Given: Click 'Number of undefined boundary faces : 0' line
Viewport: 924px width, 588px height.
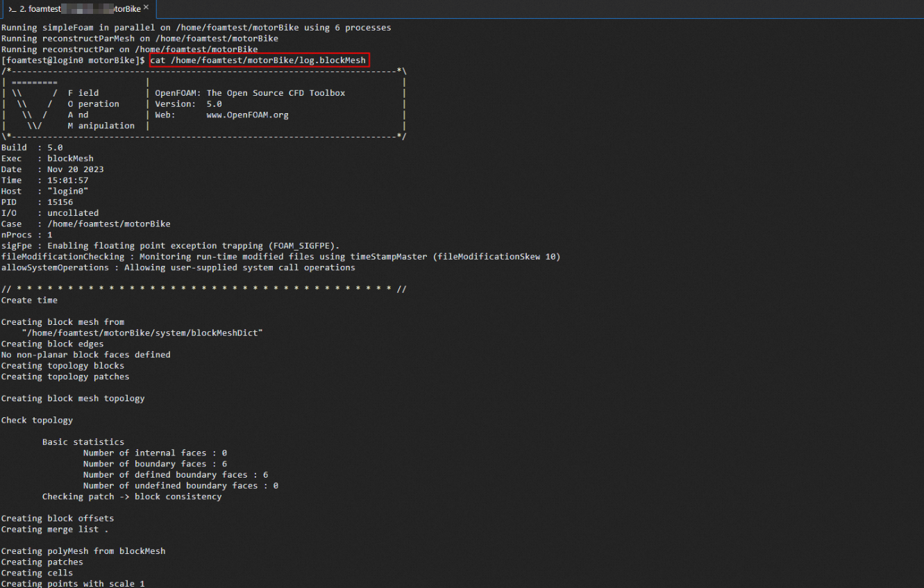Looking at the screenshot, I should click(x=181, y=486).
